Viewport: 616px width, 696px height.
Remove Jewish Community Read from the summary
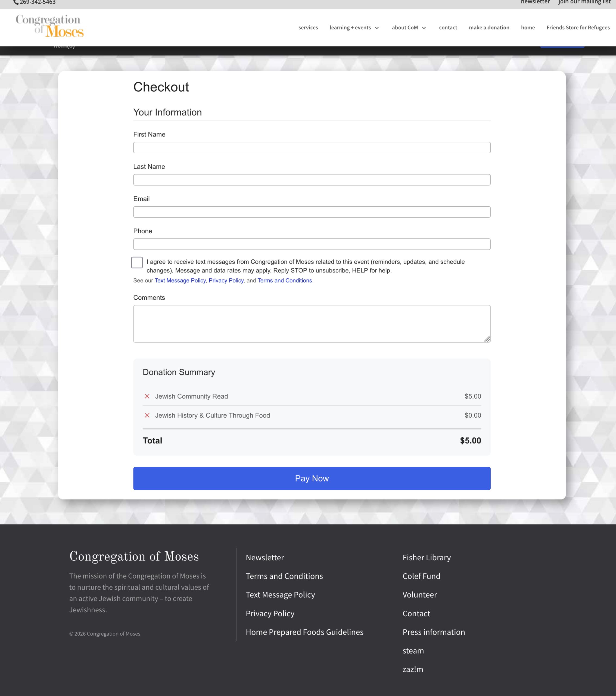click(147, 396)
